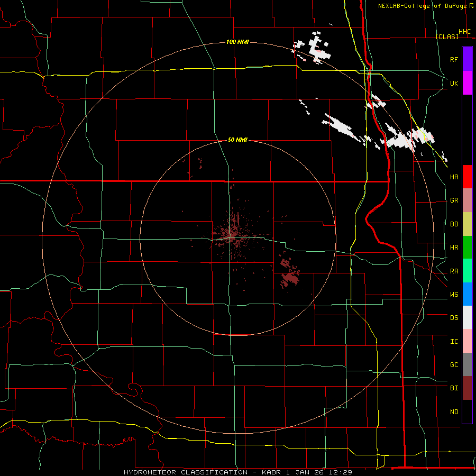Click the HHC product label
Image resolution: width=476 pixels, height=476 pixels.
pyautogui.click(x=464, y=32)
